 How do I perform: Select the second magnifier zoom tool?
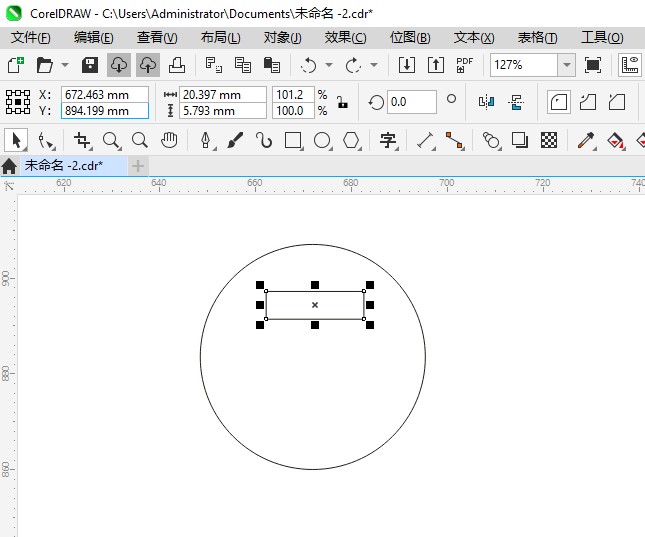click(140, 140)
